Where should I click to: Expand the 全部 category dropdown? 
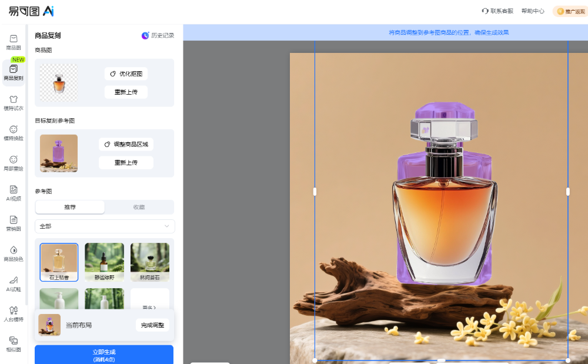click(105, 226)
